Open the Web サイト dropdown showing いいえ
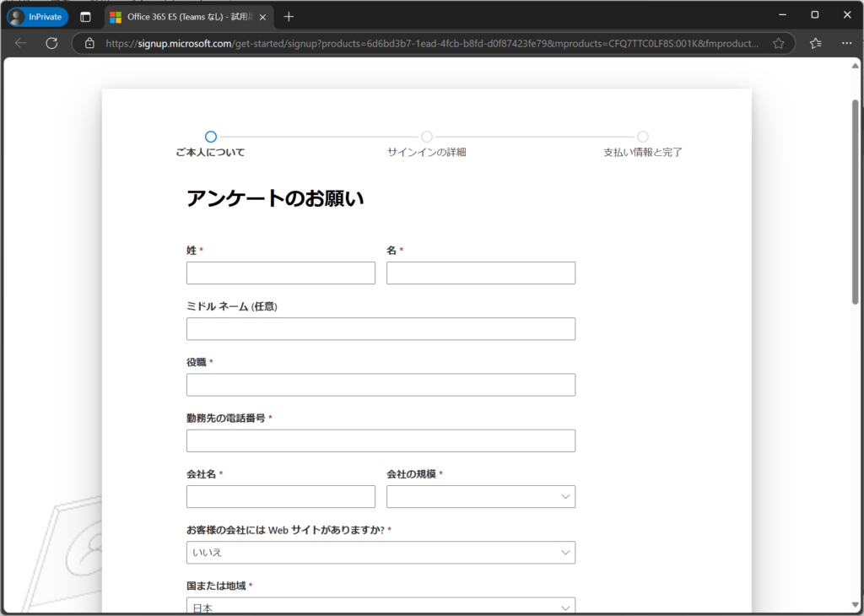The height and width of the screenshot is (616, 864). 381,553
